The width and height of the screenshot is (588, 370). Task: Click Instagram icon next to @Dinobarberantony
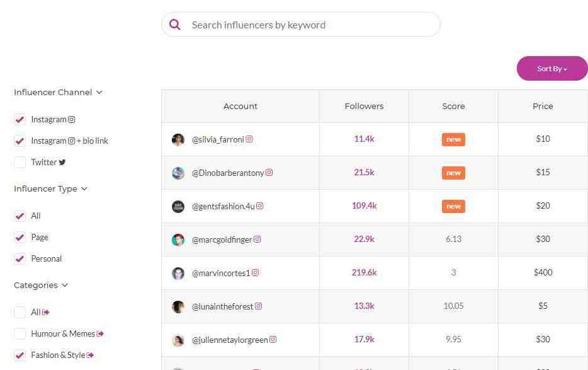pos(269,173)
